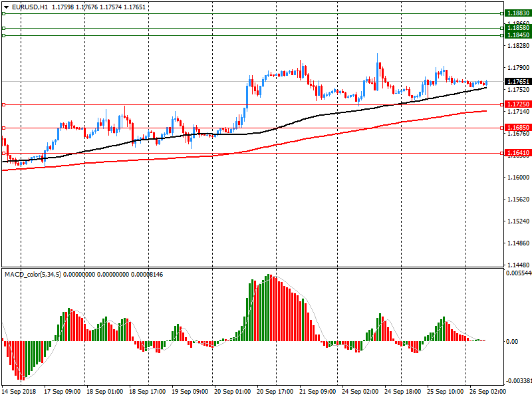The image size is (532, 399).
Task: Select the 1.16850 red support price tag
Action: [x=517, y=128]
